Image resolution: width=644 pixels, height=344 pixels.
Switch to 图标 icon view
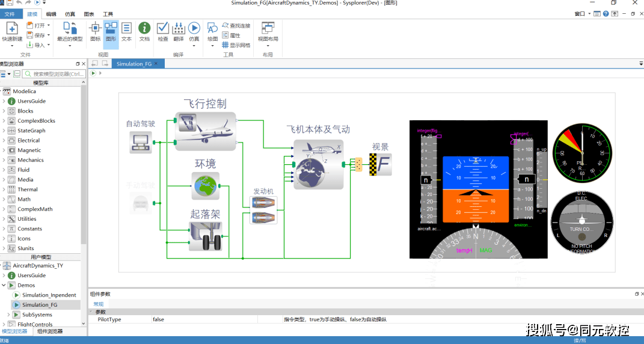pos(95,31)
